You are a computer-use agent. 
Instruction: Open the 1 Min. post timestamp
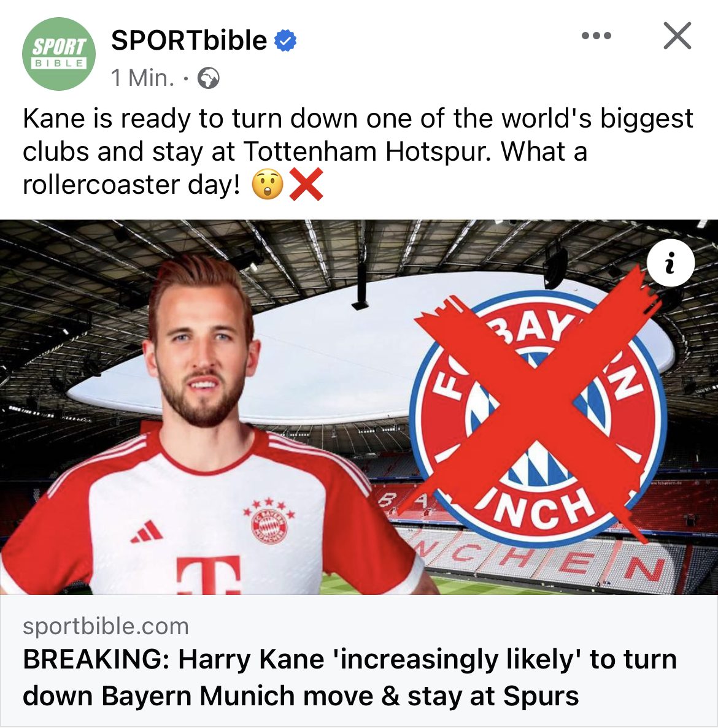point(142,78)
